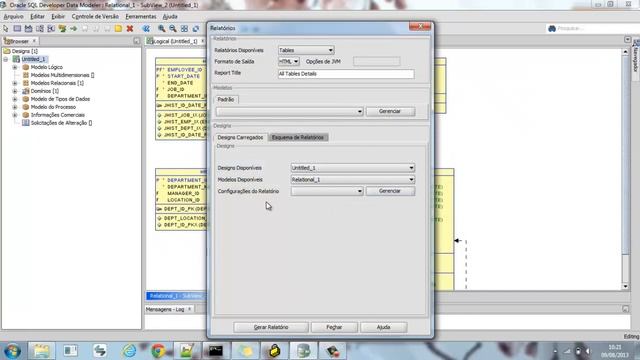Click the Fechar button

click(334, 327)
